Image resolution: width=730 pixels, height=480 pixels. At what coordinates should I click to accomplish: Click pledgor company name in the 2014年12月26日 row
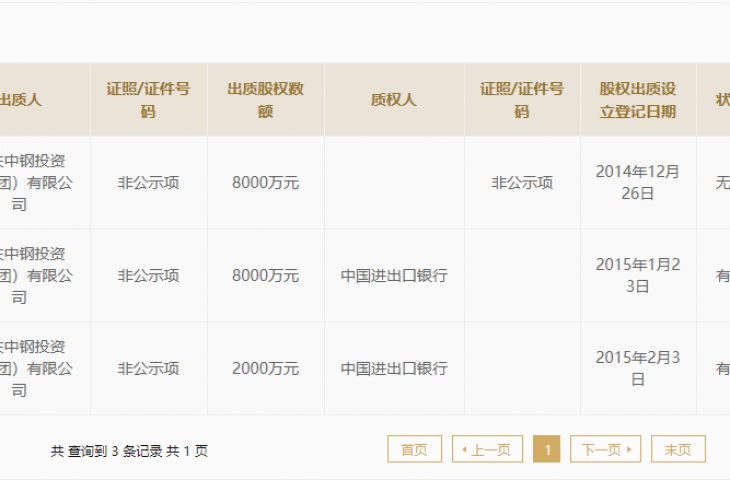(36, 183)
